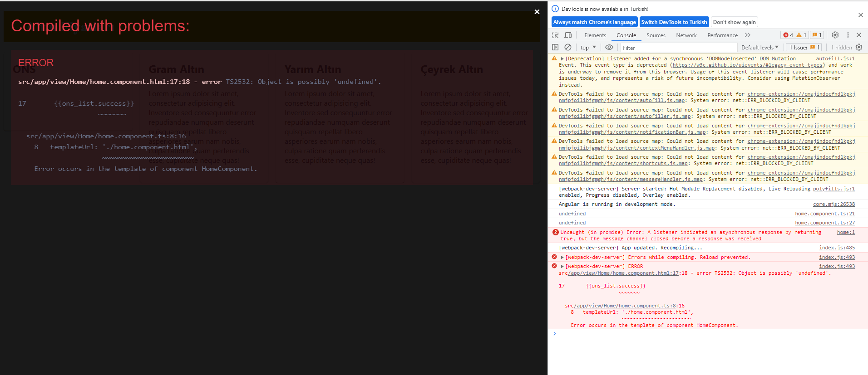
Task: Collapse the [webpack-dev-server] ERROR entry
Action: [562, 267]
